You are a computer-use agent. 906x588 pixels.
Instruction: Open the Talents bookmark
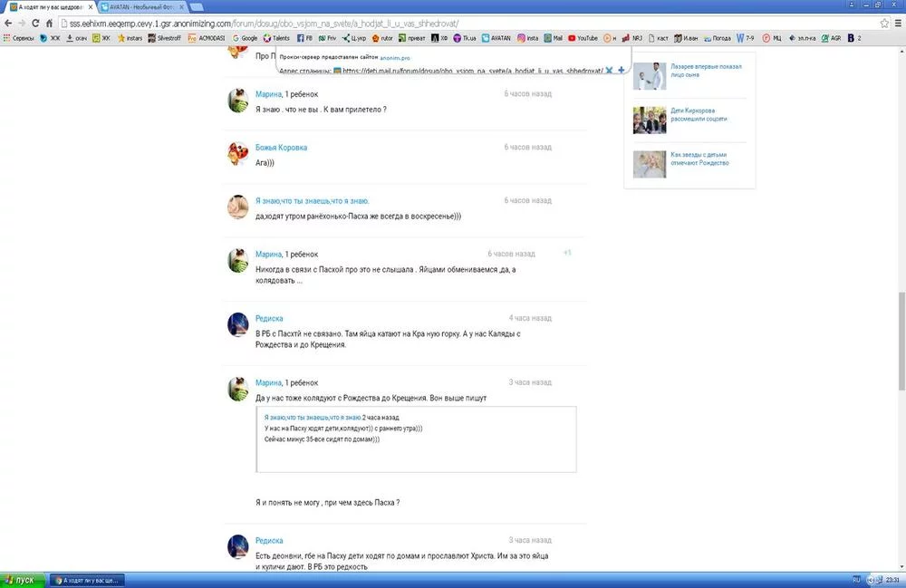(276, 38)
